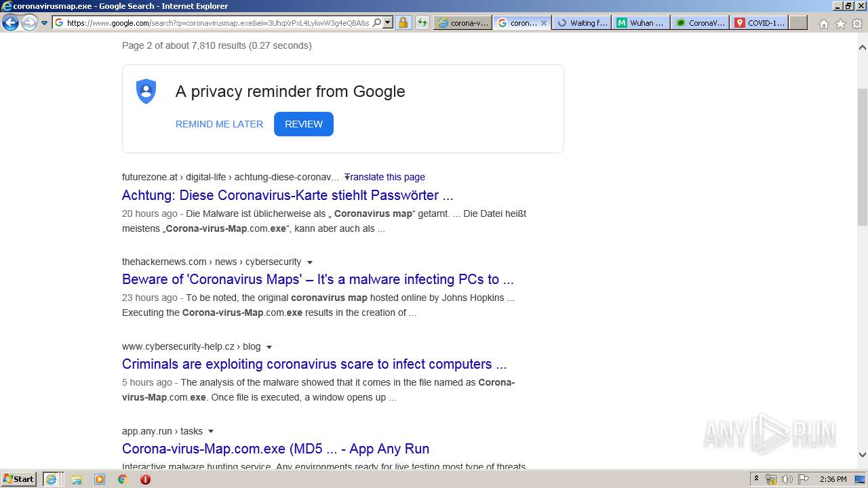Switch to the 'Wuhan ...' tab
Image resolution: width=868 pixels, height=488 pixels.
[x=641, y=22]
